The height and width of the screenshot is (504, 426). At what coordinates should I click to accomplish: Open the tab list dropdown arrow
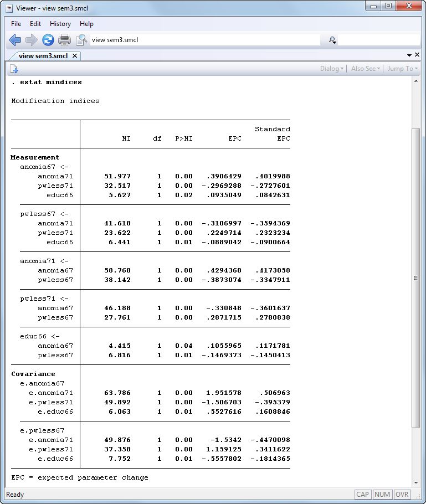(409, 55)
